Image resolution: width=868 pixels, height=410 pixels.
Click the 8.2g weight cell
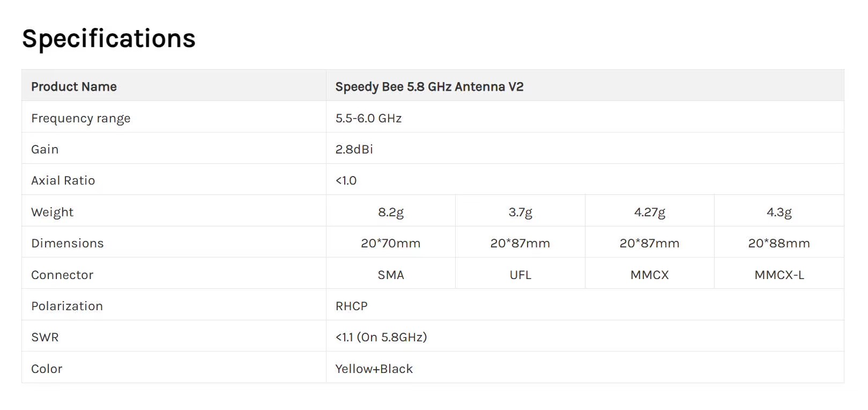pos(391,212)
